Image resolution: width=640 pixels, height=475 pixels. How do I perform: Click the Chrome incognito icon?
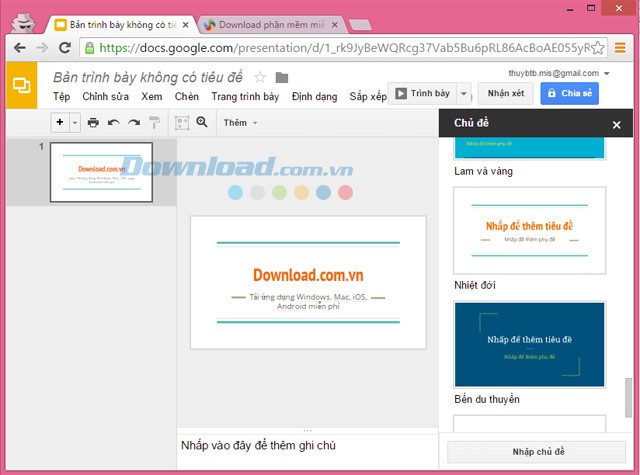pos(24,22)
